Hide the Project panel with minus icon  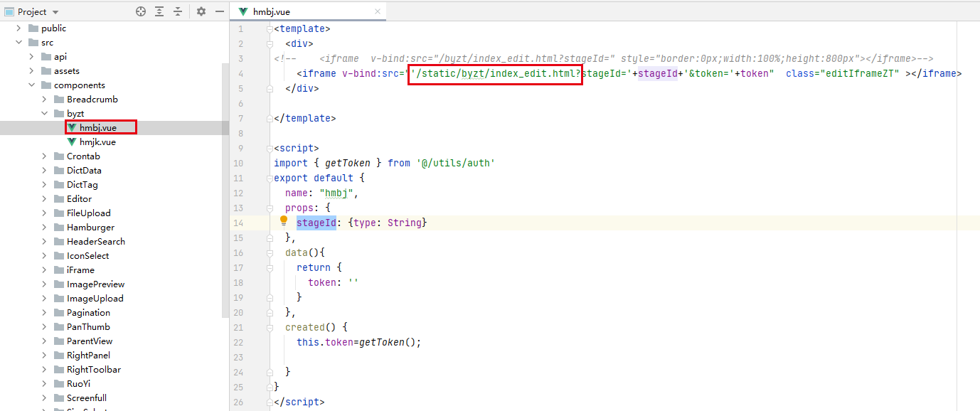(x=220, y=11)
